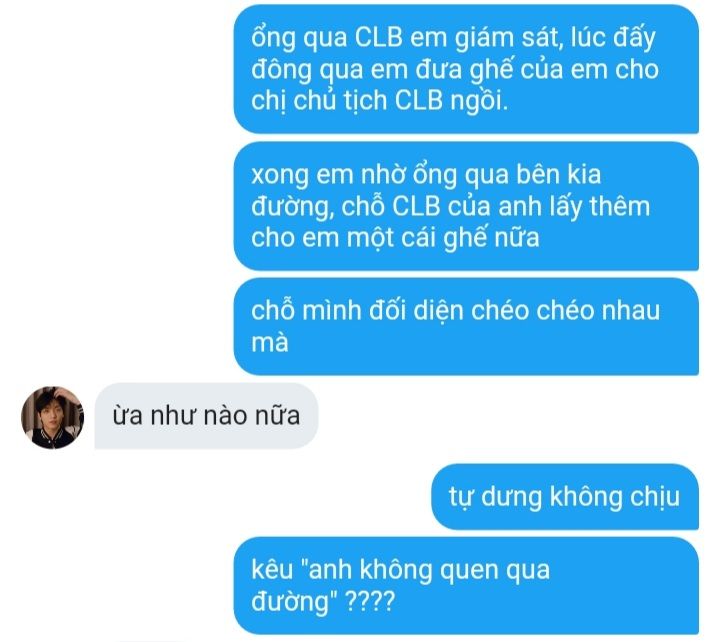Click the word "mà" ending the third message
720x642 pixels.
[x=270, y=343]
